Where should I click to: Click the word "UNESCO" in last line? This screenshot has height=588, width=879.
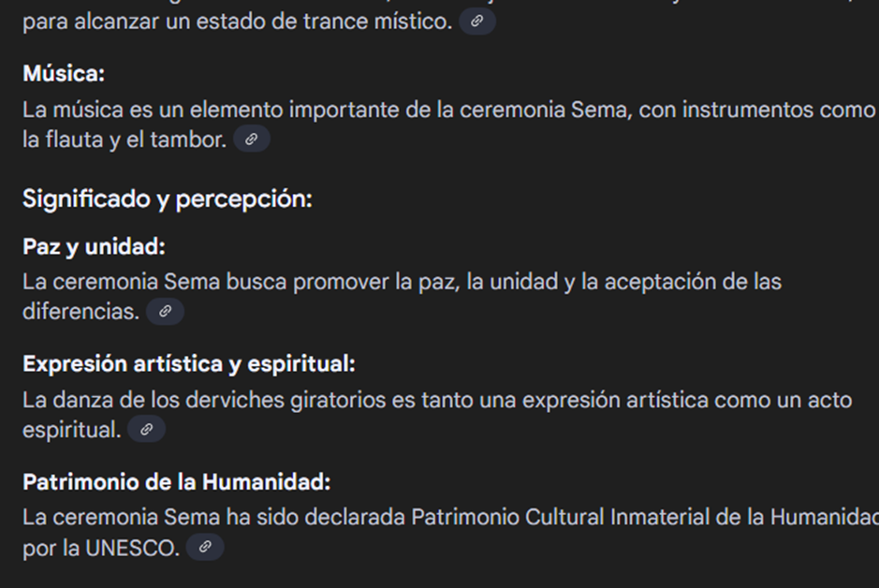(132, 548)
